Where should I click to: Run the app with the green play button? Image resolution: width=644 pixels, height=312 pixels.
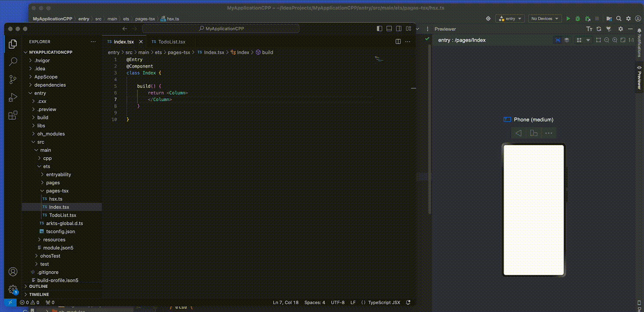(568, 19)
